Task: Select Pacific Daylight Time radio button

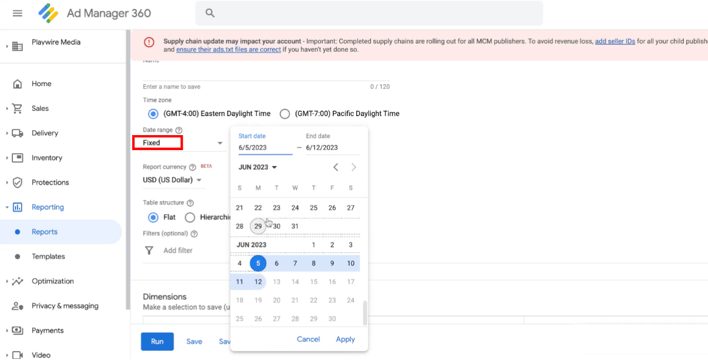Action: click(284, 114)
